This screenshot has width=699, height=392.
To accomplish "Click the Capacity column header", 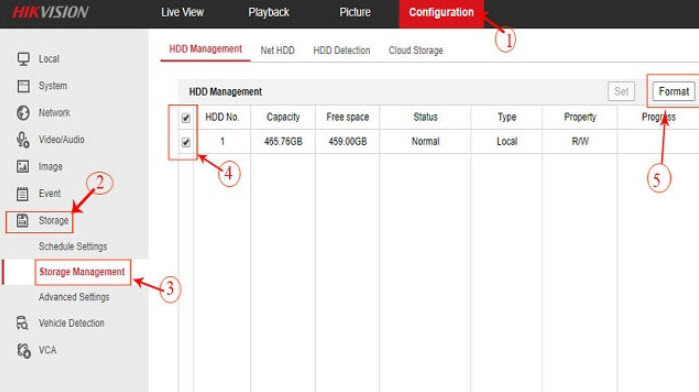I will [283, 117].
